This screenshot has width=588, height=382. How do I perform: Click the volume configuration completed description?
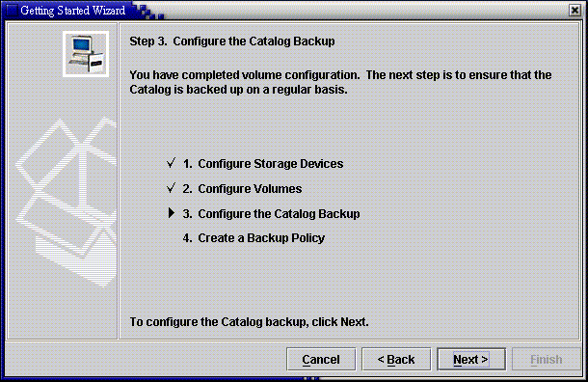click(340, 82)
